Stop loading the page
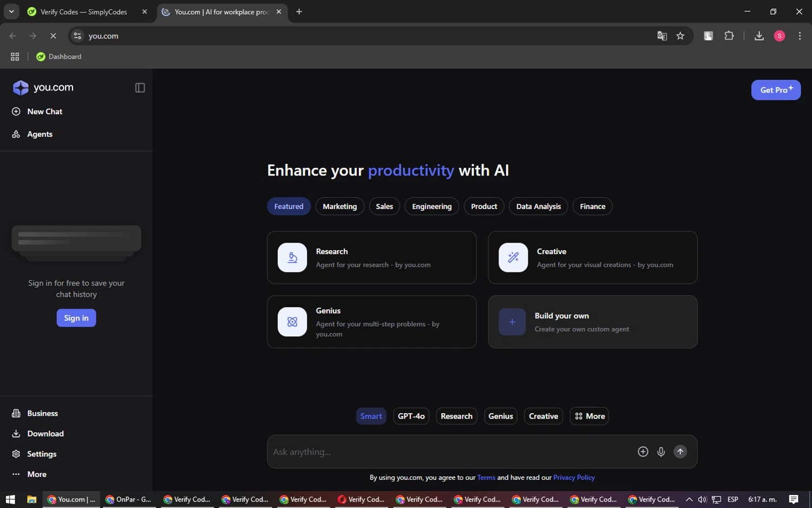This screenshot has width=812, height=508. (x=53, y=36)
